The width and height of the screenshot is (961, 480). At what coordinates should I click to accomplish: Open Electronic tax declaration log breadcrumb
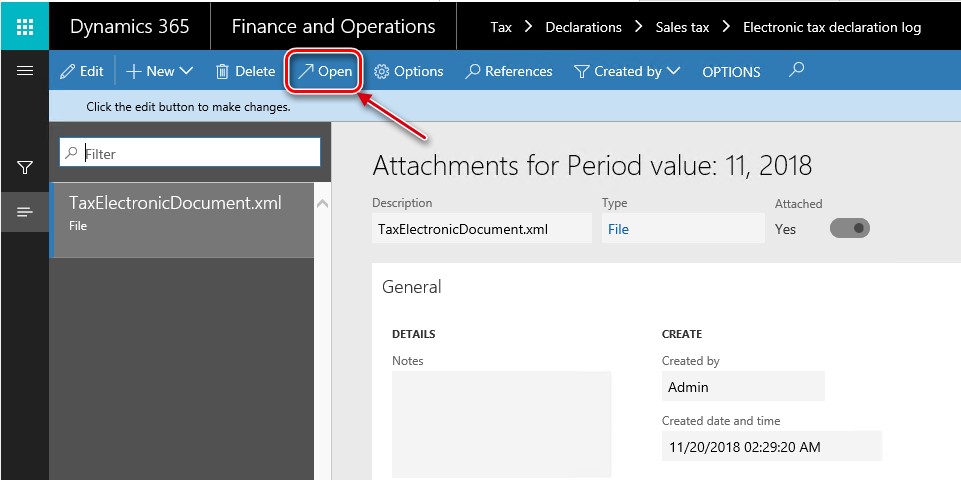coord(832,27)
